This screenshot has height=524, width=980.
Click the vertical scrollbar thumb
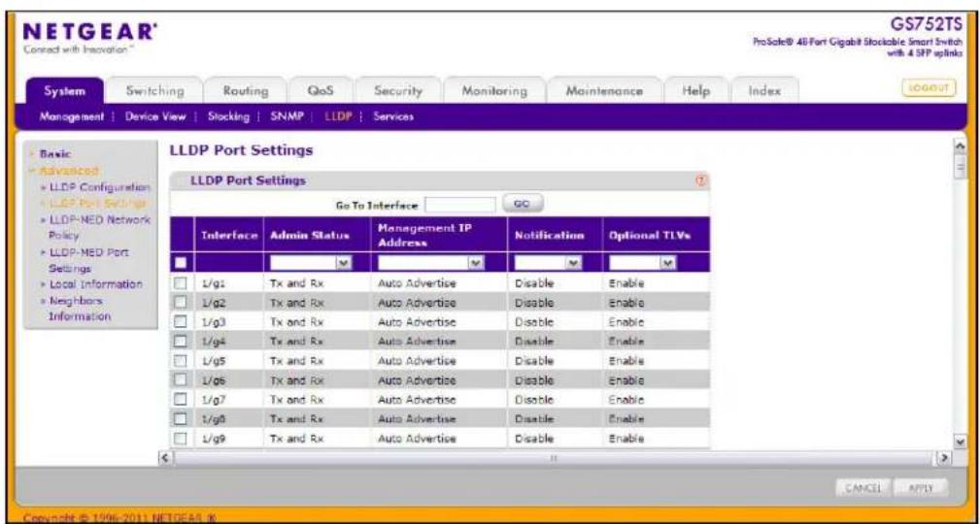[961, 166]
